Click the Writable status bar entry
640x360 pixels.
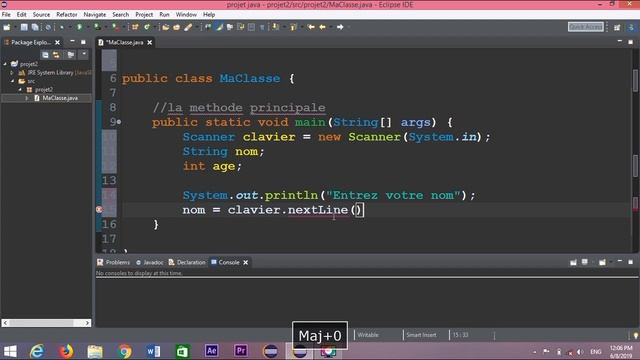click(x=368, y=335)
